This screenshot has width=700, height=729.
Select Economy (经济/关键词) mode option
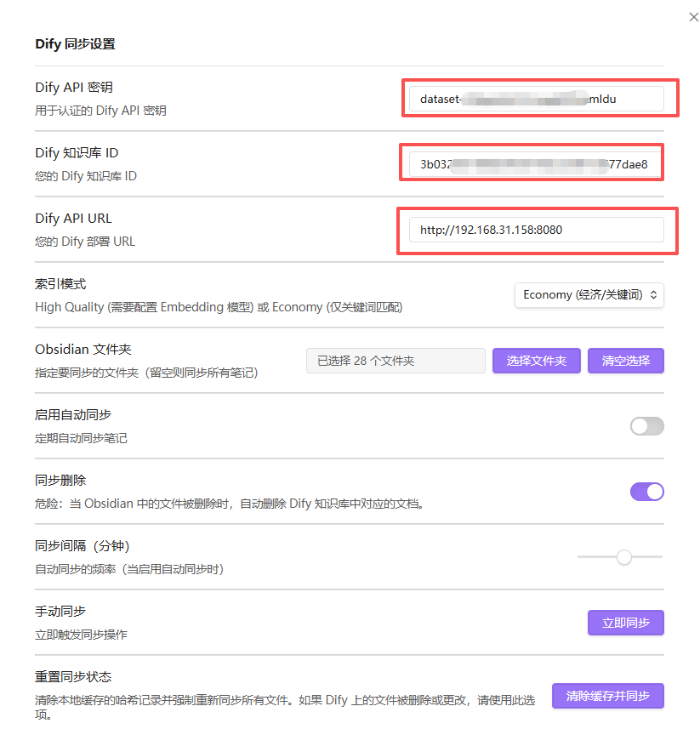click(x=578, y=294)
